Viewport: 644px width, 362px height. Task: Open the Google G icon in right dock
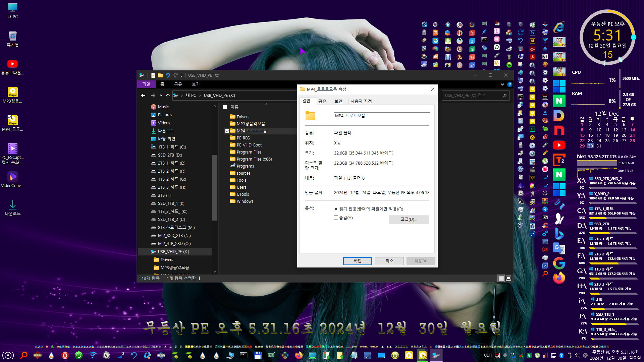[x=559, y=263]
